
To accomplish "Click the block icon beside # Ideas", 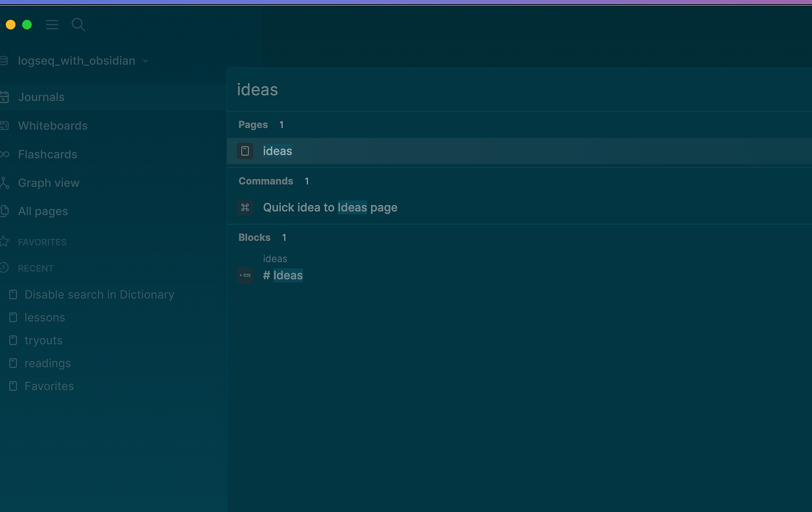I will click(245, 275).
